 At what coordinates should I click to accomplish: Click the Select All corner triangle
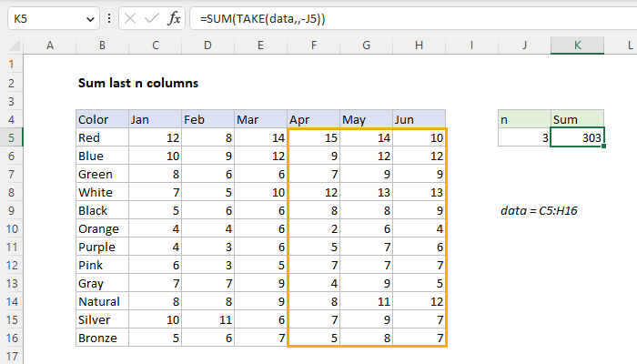click(15, 45)
